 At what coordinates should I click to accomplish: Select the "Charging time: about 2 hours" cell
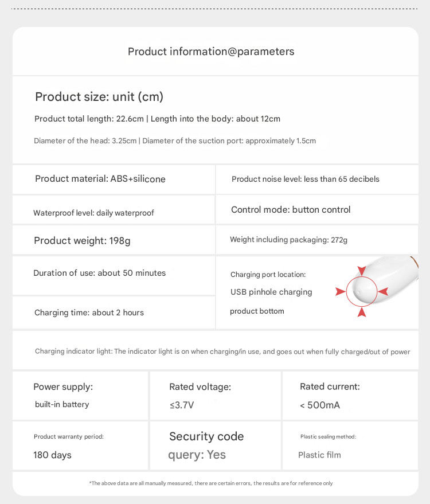coord(89,312)
